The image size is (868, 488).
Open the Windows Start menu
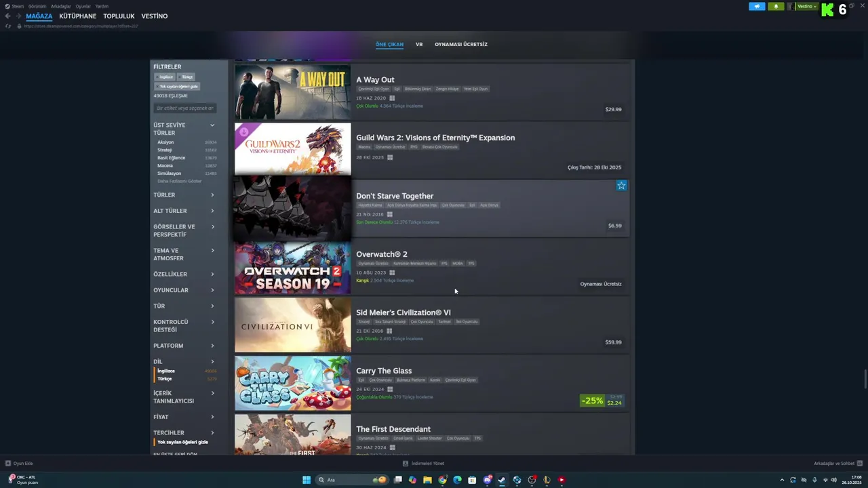click(x=307, y=480)
